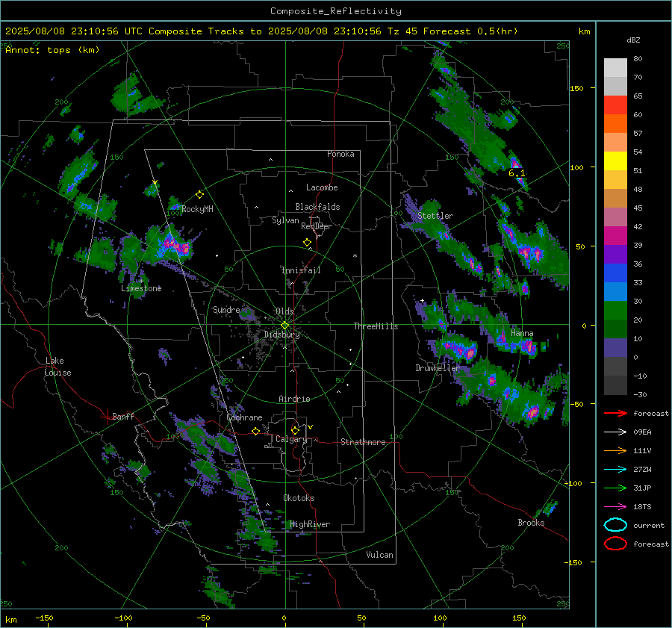
Task: Select the slate 10–0 dBZ color swatch
Action: click(615, 348)
